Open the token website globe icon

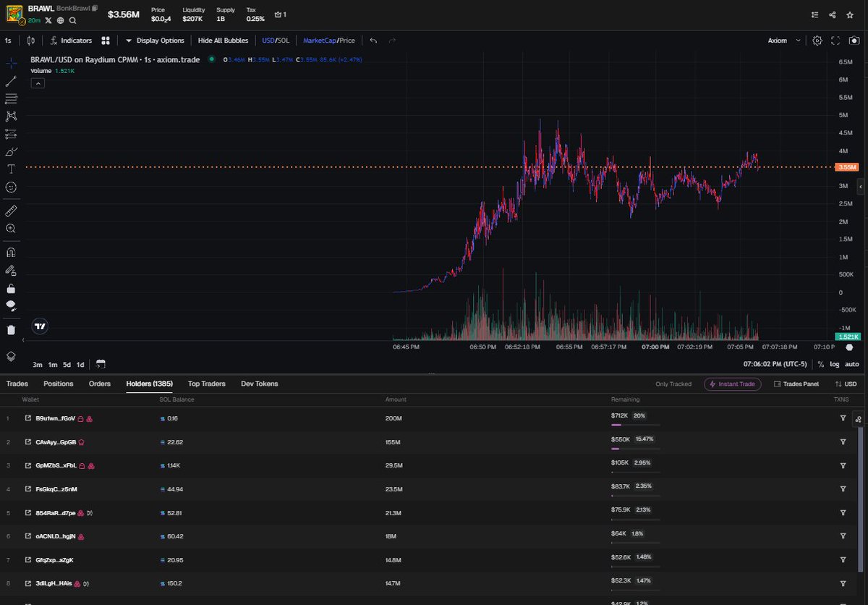click(61, 20)
